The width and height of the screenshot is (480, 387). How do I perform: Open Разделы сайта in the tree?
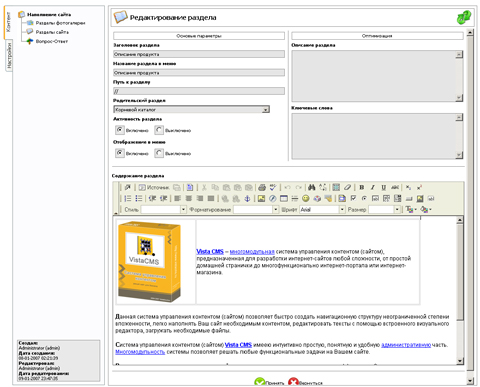pyautogui.click(x=52, y=32)
